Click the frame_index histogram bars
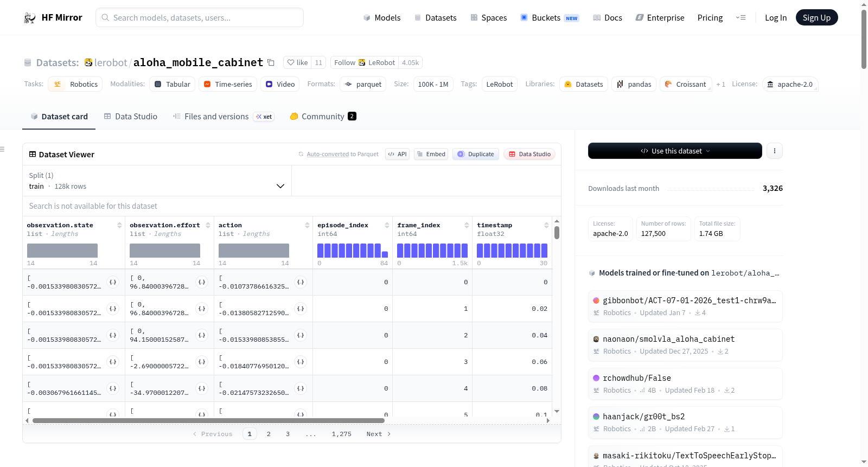The image size is (868, 467). (x=432, y=251)
